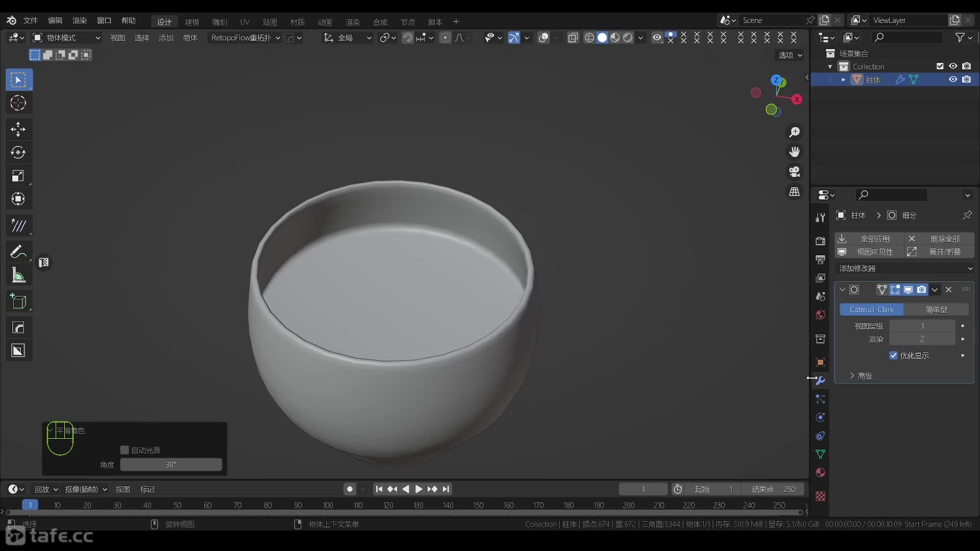The image size is (980, 551).
Task: Select the Measure ruler tool
Action: coord(18,275)
